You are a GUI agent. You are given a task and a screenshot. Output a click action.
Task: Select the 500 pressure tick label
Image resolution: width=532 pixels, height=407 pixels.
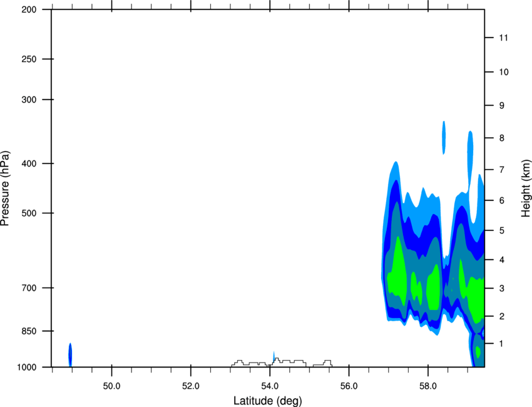tap(29, 213)
